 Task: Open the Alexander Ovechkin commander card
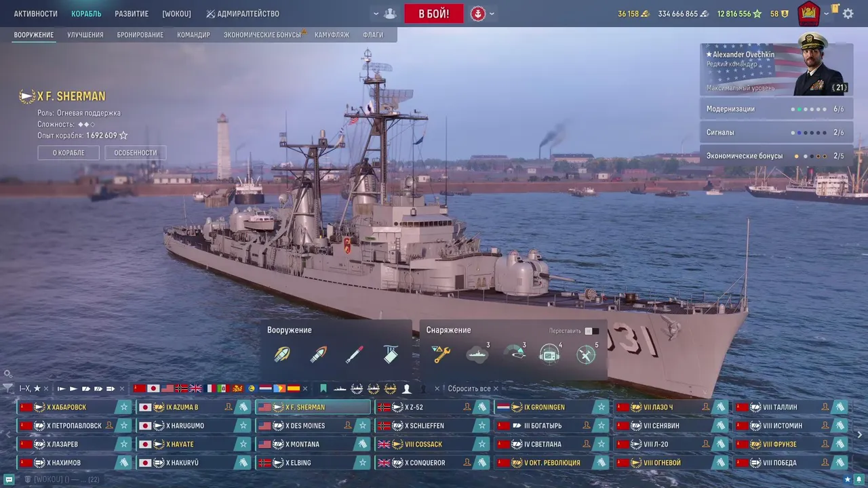776,70
